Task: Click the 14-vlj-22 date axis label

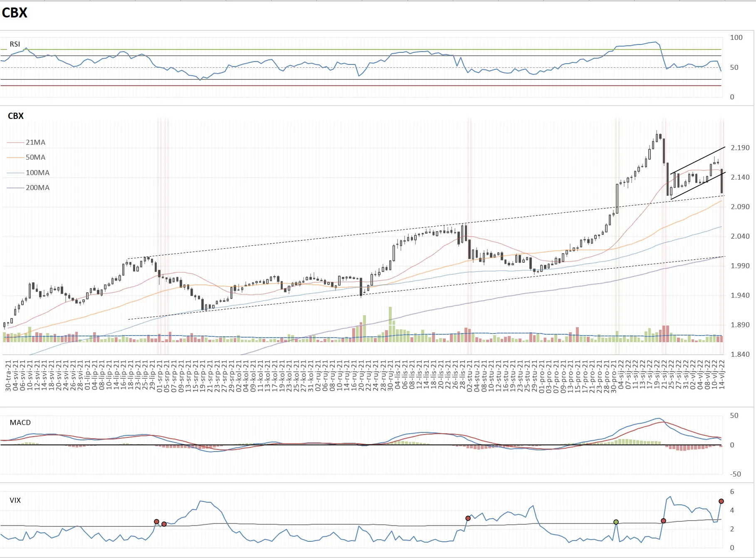Action: 722,375
